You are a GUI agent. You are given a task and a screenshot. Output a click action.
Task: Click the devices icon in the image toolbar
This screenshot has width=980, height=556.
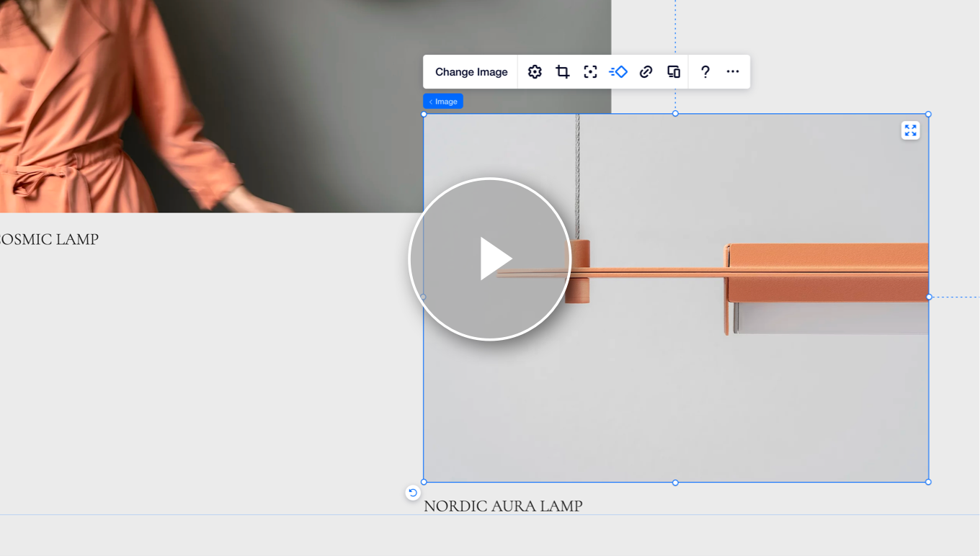tap(674, 72)
